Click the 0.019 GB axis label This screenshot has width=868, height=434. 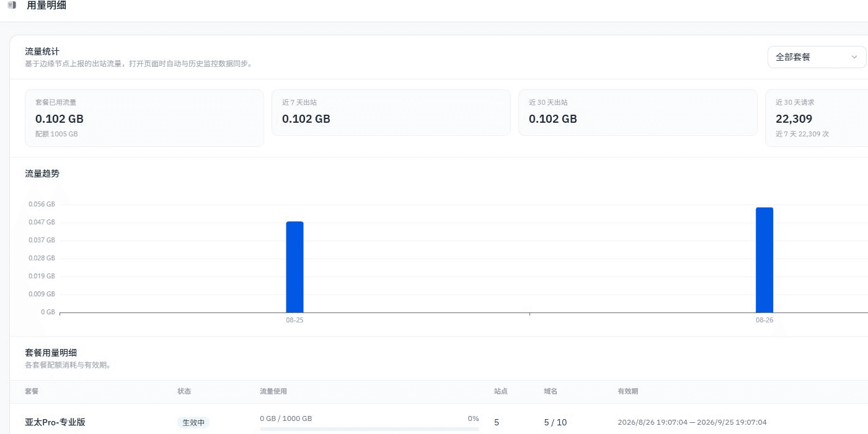tap(42, 276)
